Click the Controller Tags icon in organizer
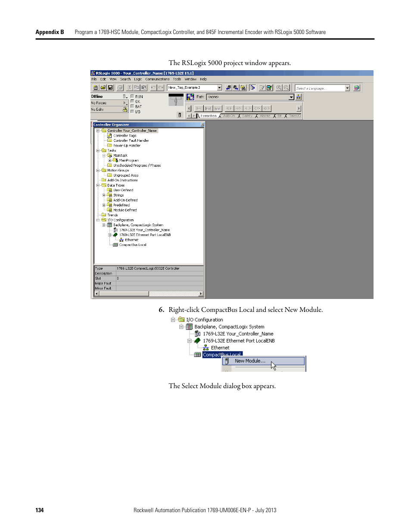 109,135
